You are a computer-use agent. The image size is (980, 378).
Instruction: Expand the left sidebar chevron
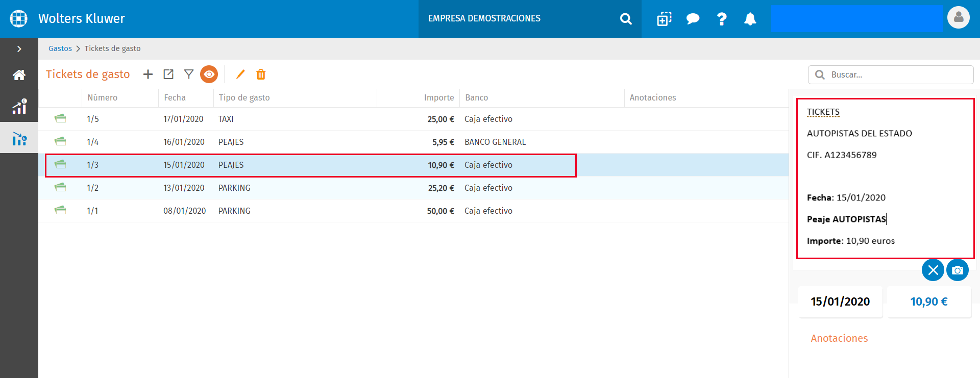(19, 49)
